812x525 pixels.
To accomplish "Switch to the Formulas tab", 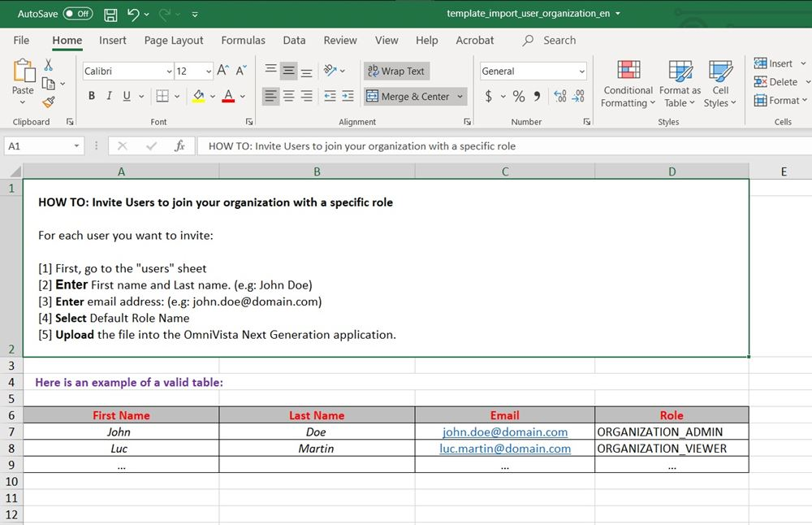I will [x=243, y=40].
